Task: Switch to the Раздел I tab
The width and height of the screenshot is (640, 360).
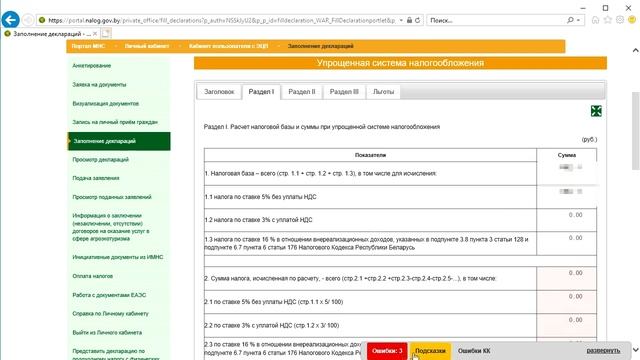Action: point(261,92)
